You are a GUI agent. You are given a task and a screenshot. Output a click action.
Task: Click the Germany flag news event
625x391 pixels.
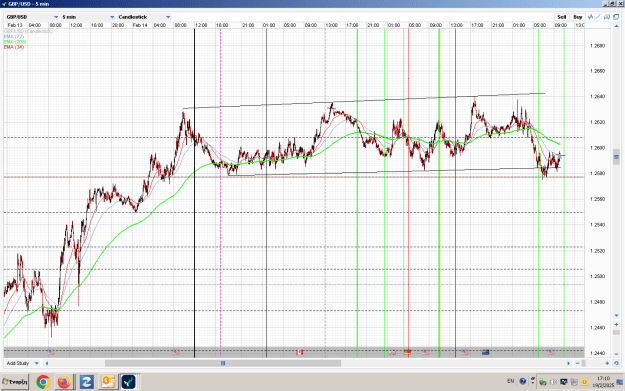pos(407,352)
